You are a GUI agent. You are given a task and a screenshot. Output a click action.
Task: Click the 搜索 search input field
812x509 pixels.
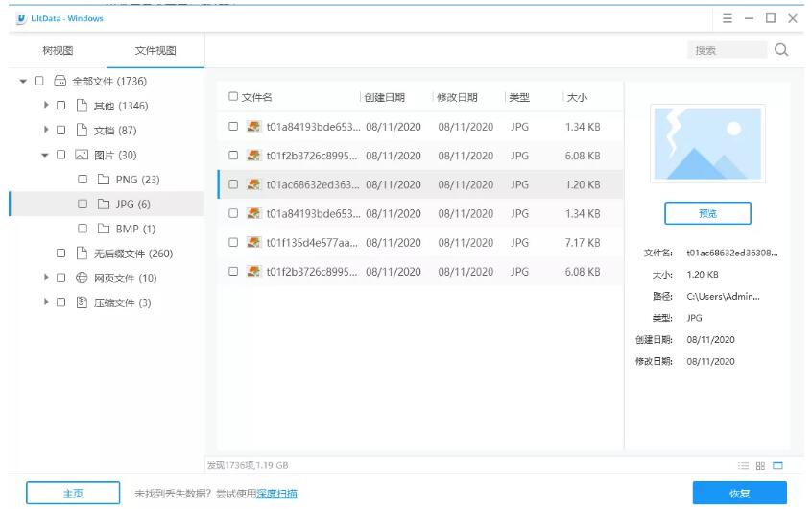pyautogui.click(x=728, y=50)
